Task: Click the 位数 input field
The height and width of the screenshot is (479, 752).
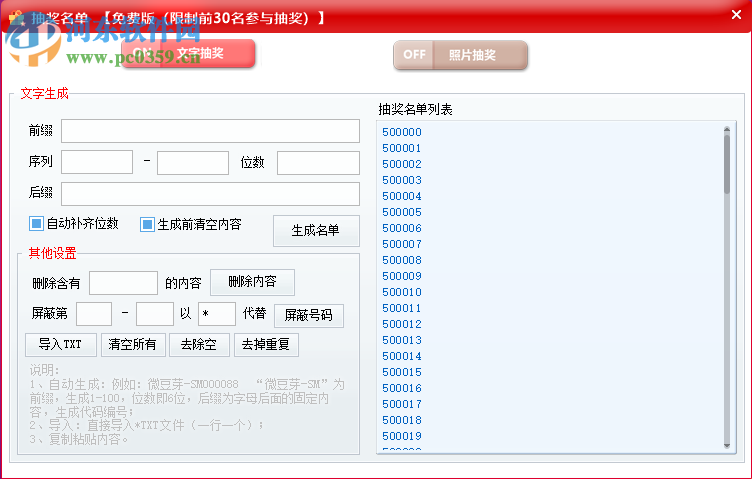Action: (x=318, y=163)
